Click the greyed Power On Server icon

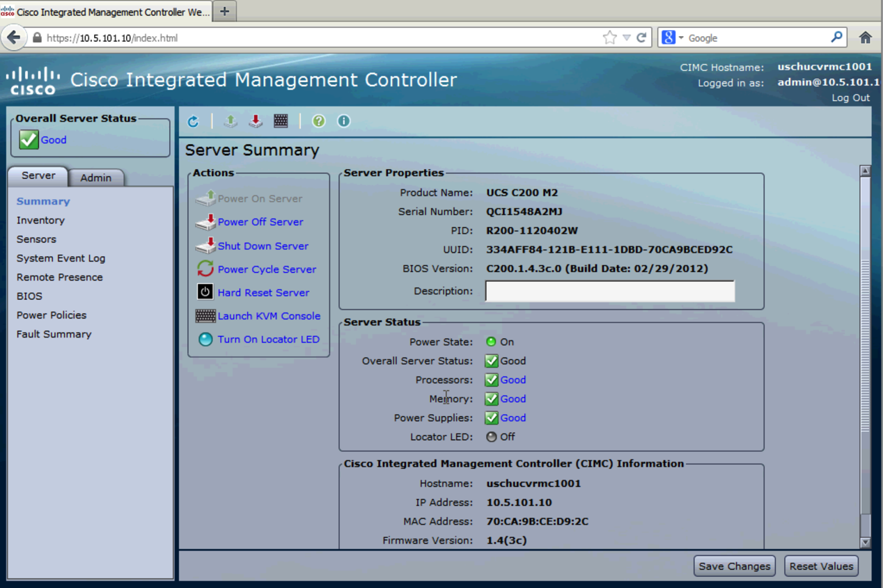(205, 198)
